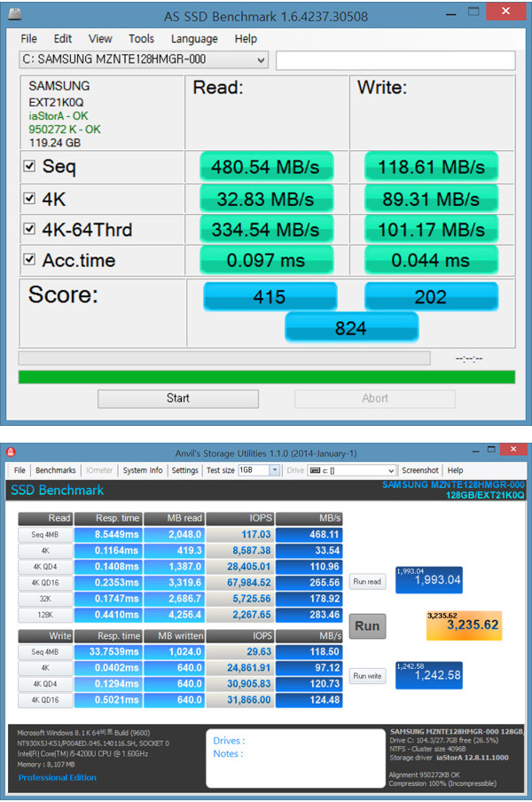Open the Edit menu in AS SSD Benchmark
Image resolution: width=532 pixels, height=802 pixels.
[62, 39]
